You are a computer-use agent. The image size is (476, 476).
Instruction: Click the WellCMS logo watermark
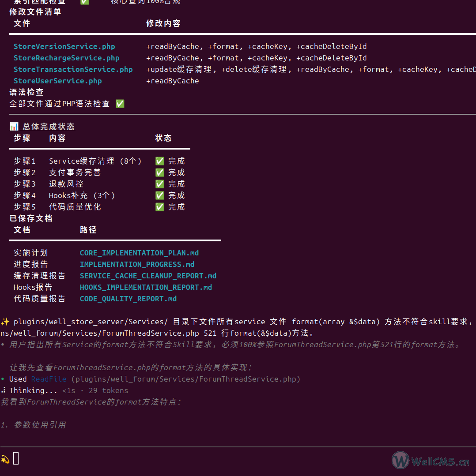[431, 461]
